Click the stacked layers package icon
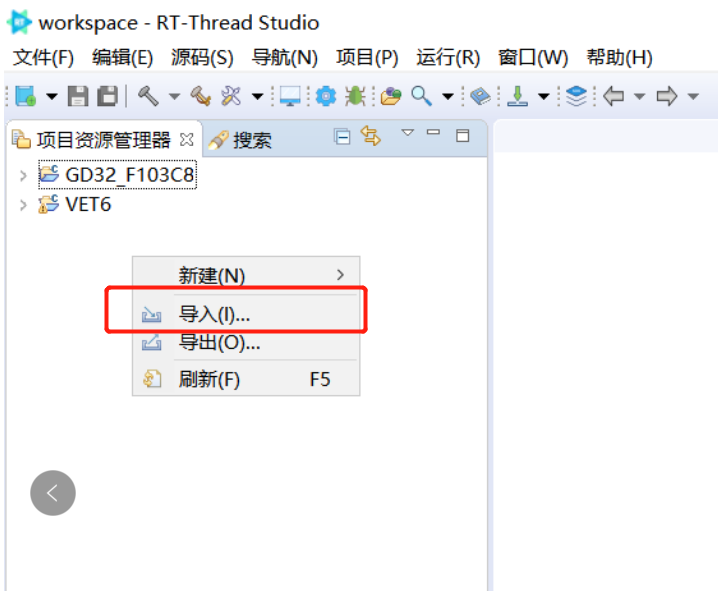 point(576,96)
